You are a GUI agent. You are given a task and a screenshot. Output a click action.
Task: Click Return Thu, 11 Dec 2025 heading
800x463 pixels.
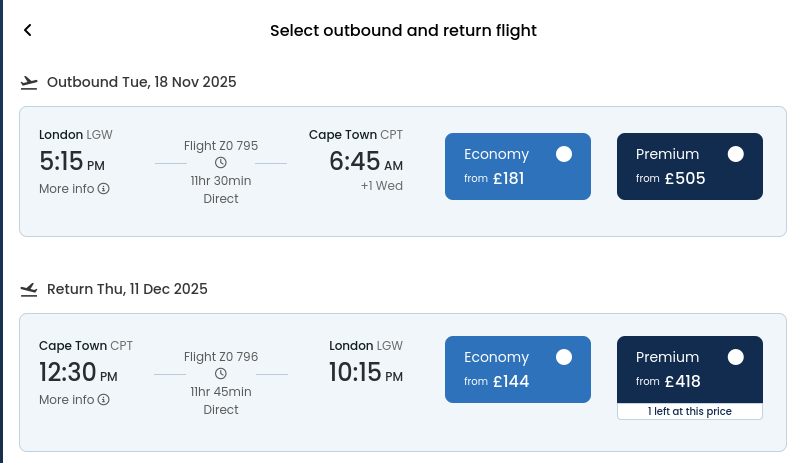tap(127, 289)
